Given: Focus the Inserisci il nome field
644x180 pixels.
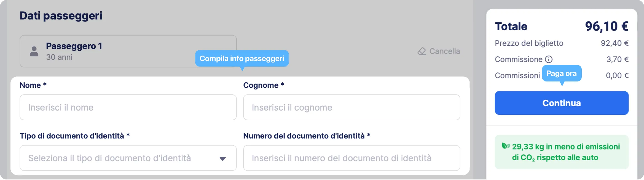Looking at the screenshot, I should (x=128, y=107).
